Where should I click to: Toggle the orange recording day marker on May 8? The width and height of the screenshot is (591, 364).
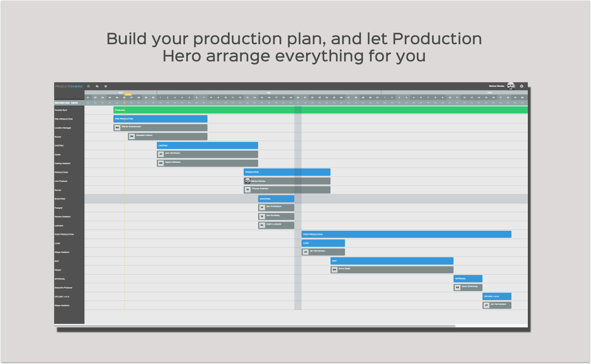pyautogui.click(x=211, y=103)
